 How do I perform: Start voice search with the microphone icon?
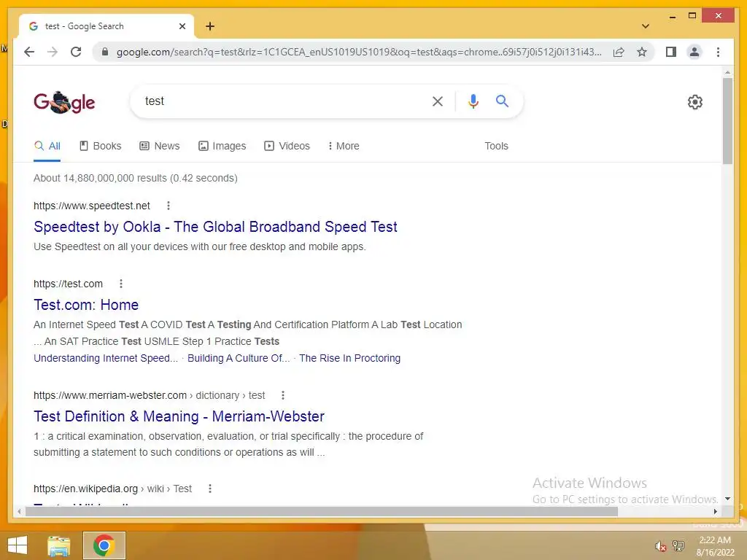(x=473, y=101)
